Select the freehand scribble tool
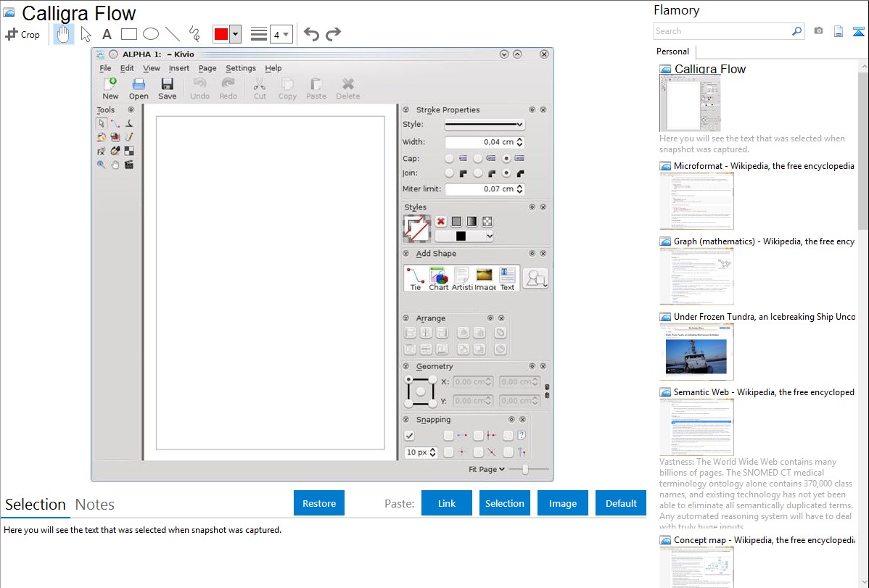The image size is (869, 588). pyautogui.click(x=194, y=34)
